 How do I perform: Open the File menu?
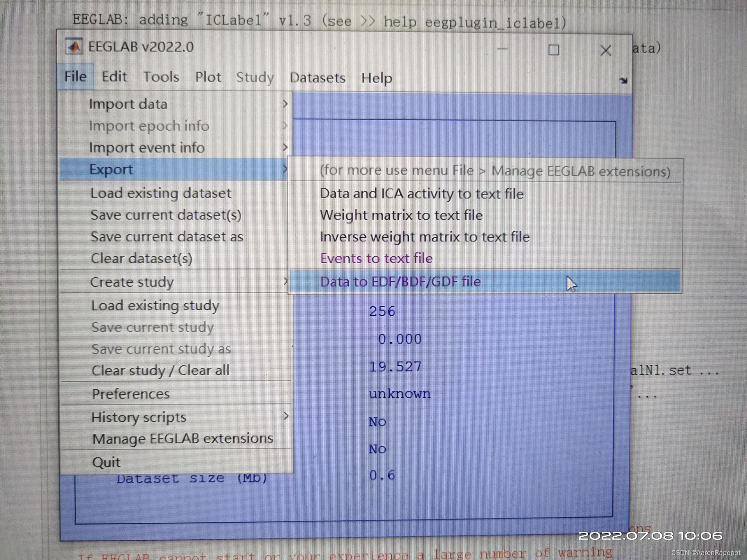[75, 77]
